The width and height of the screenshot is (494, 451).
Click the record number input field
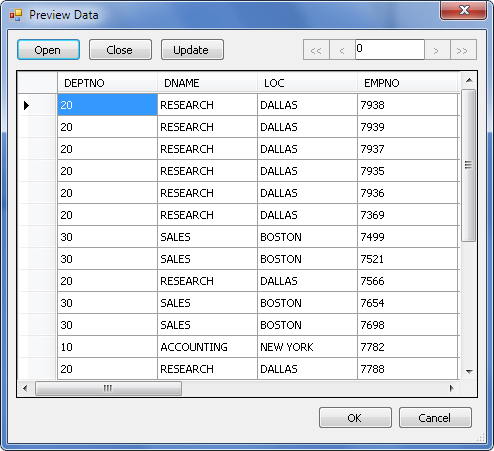(390, 50)
